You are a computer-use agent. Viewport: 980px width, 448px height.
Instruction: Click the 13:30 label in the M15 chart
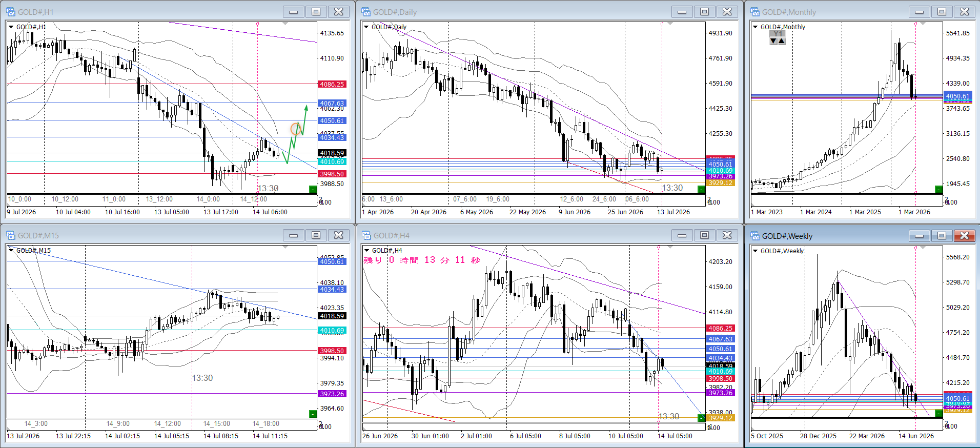pyautogui.click(x=202, y=378)
